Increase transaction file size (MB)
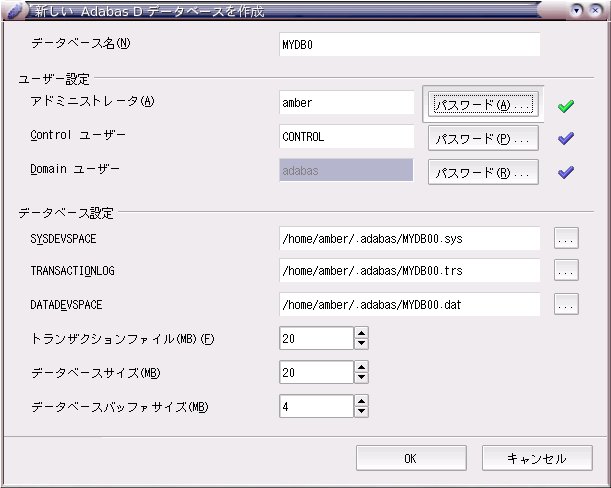This screenshot has width=611, height=488. pos(362,333)
